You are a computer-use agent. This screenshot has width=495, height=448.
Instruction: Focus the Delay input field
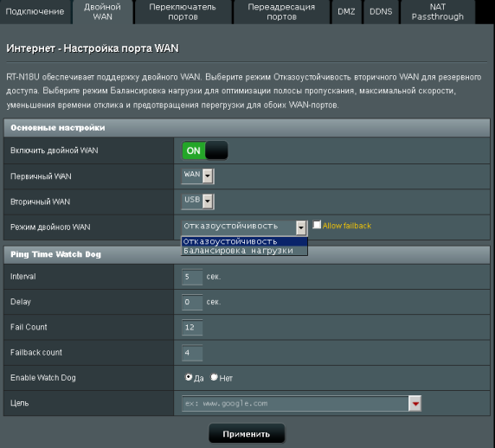[x=192, y=302]
